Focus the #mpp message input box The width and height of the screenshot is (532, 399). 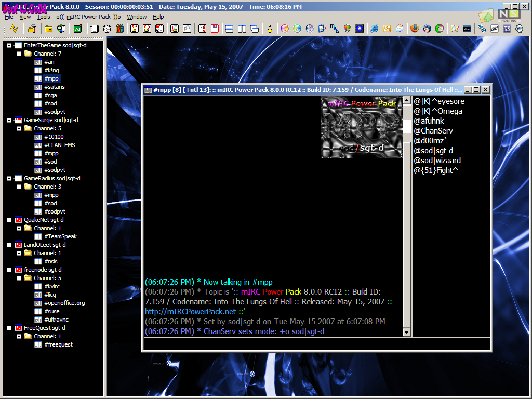(316, 344)
